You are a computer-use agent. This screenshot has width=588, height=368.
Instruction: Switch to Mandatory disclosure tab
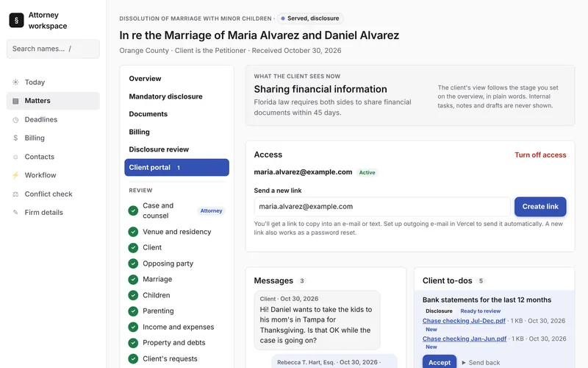[x=176, y=96]
